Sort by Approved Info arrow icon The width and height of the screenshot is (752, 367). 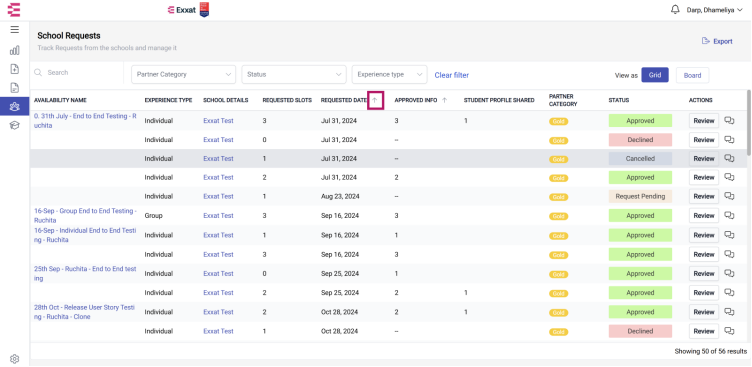[444, 100]
